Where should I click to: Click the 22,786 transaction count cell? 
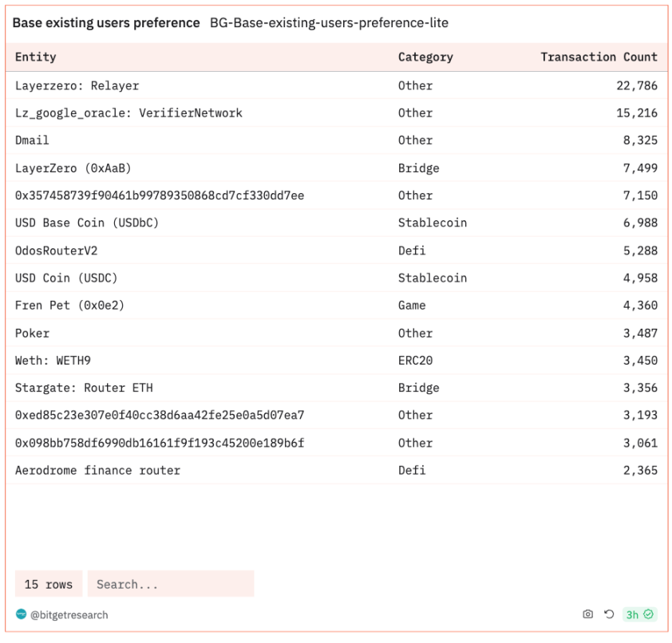(636, 85)
